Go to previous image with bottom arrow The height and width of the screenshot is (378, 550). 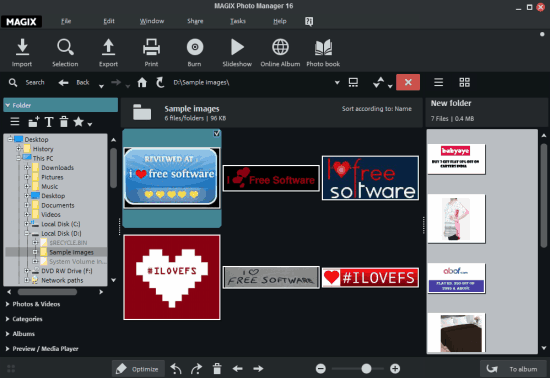(x=237, y=369)
